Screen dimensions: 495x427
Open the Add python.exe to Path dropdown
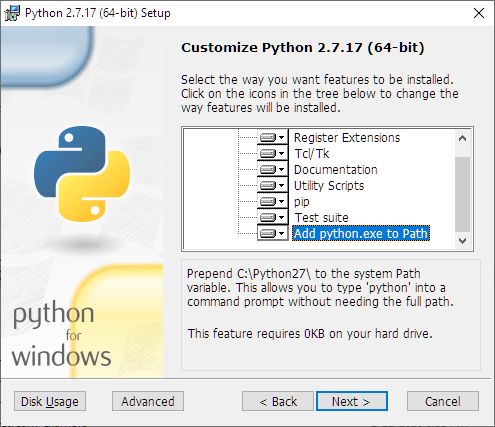(x=272, y=233)
